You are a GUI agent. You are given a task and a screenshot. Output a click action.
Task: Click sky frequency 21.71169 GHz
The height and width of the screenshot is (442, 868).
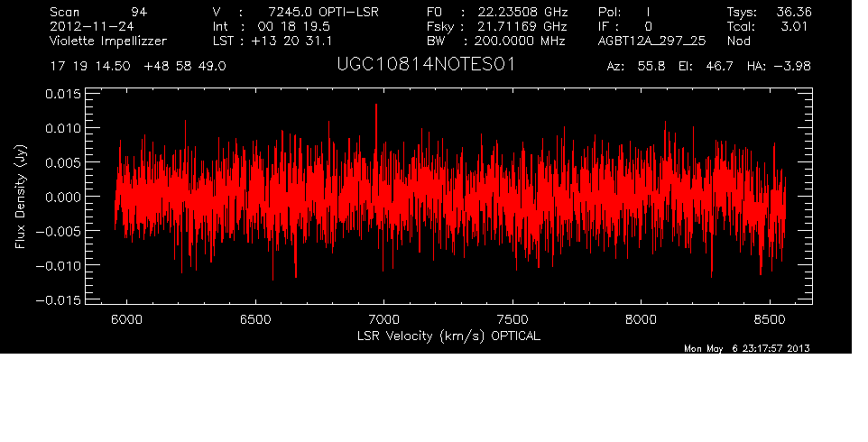click(522, 26)
